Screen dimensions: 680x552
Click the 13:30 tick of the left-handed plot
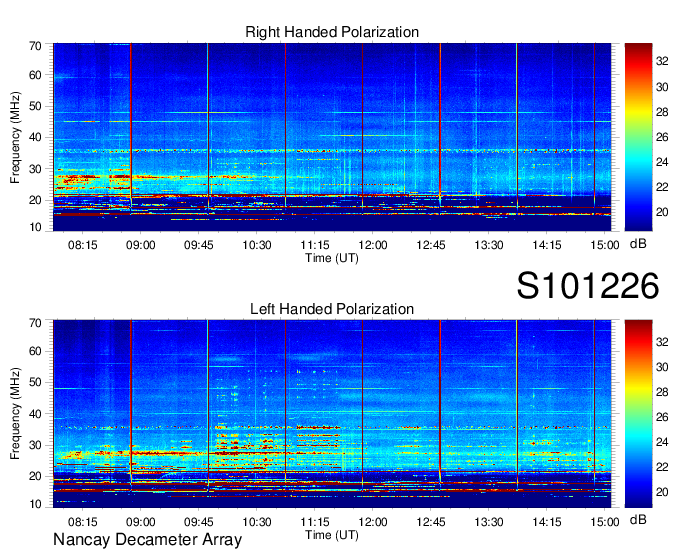tap(489, 522)
